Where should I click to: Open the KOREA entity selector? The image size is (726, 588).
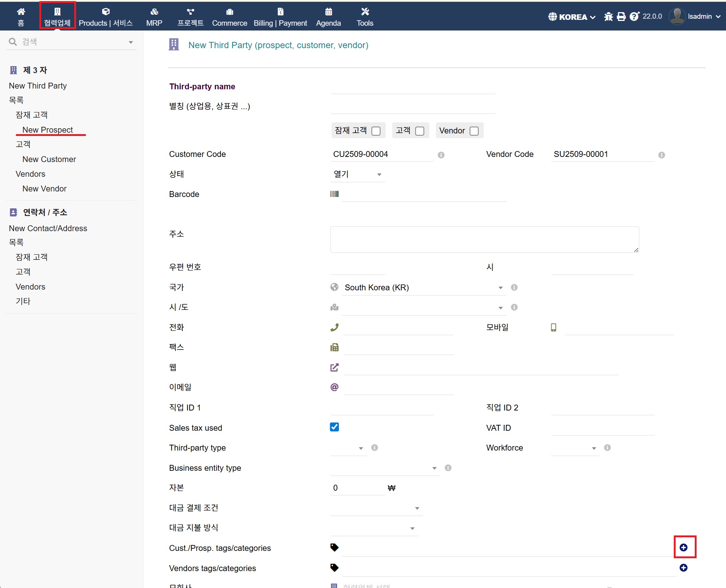tap(572, 17)
